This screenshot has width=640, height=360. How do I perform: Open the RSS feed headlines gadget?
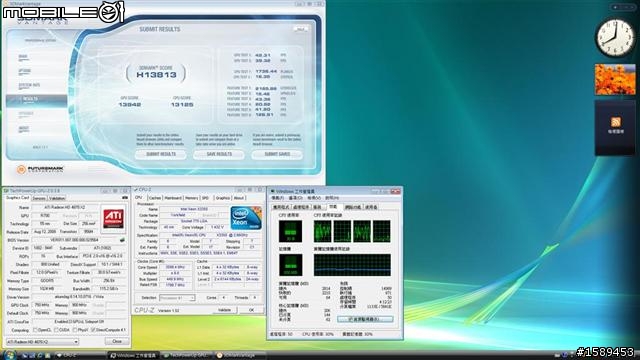coord(615,128)
